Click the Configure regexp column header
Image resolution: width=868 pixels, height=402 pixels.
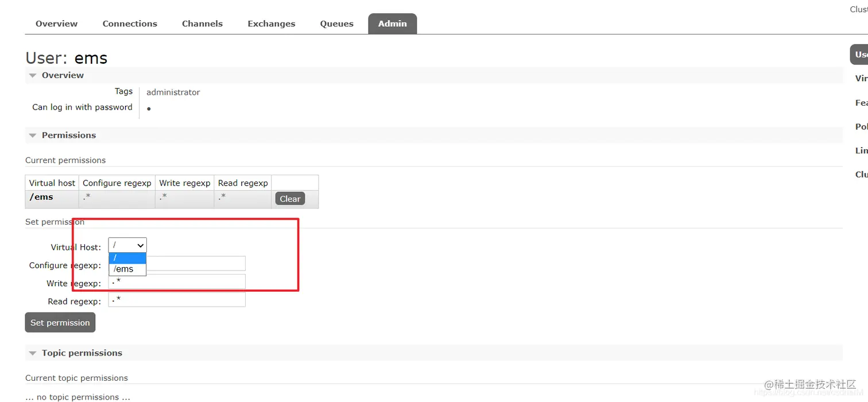click(117, 183)
